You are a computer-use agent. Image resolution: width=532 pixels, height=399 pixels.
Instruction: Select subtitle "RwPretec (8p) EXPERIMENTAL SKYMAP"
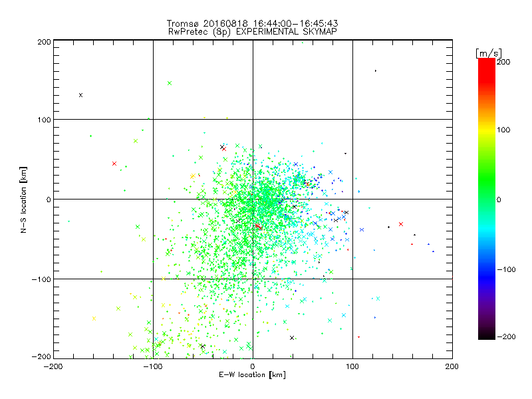253,32
